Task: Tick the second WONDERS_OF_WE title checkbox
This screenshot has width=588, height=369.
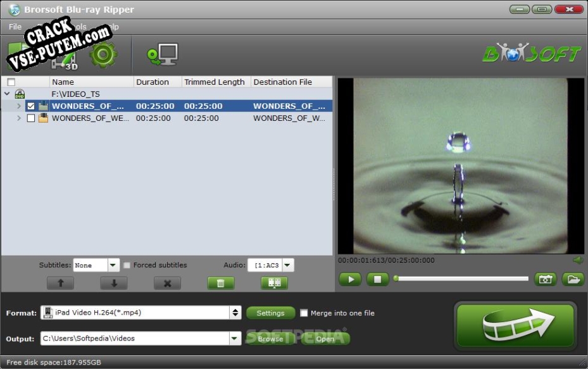Action: pos(31,118)
